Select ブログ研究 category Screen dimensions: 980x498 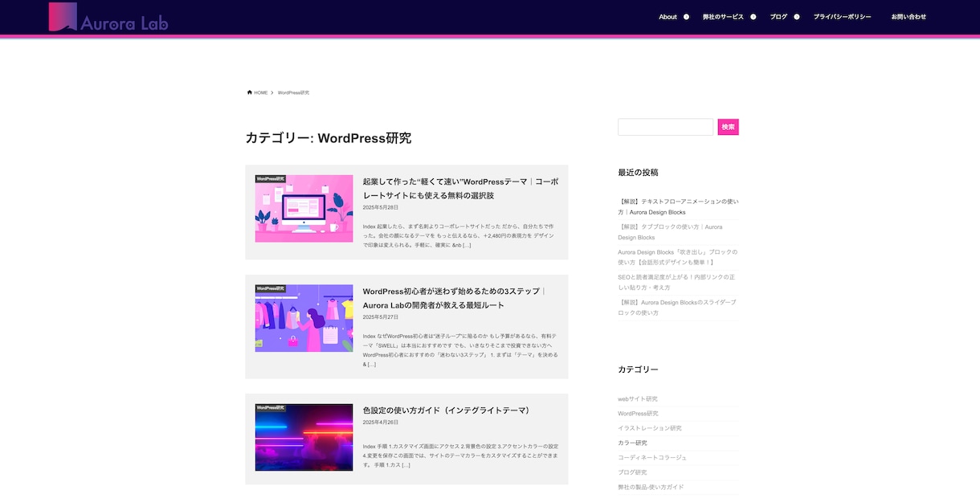click(x=632, y=472)
